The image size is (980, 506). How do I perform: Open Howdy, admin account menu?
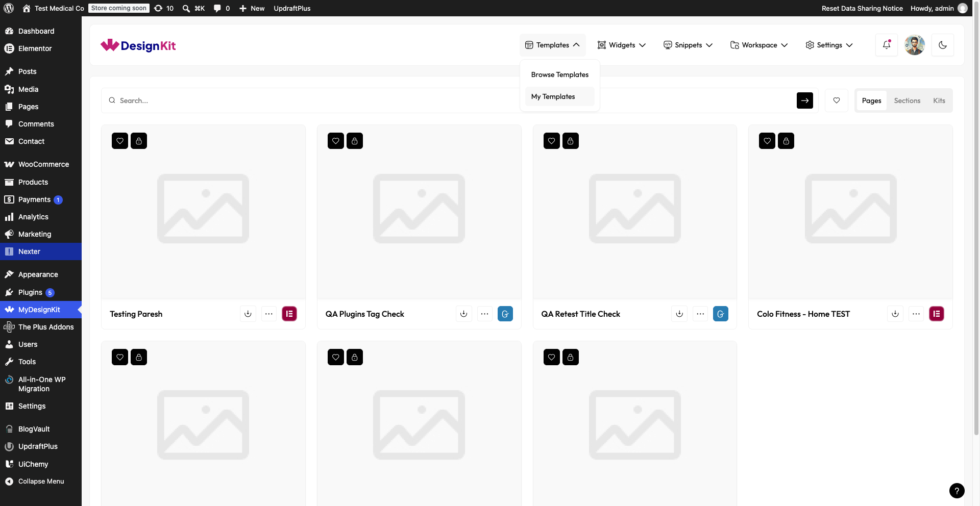[939, 8]
